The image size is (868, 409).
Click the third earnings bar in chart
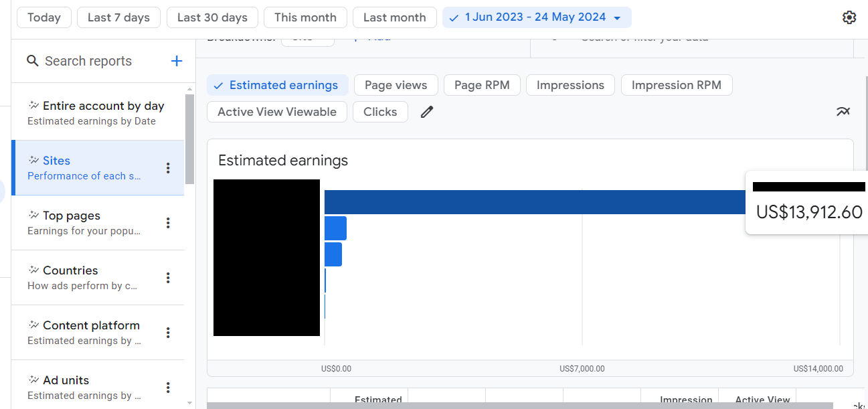[333, 254]
